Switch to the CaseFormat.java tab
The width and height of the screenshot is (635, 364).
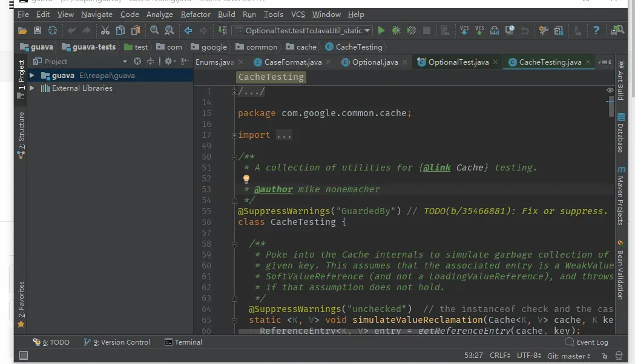(x=292, y=62)
